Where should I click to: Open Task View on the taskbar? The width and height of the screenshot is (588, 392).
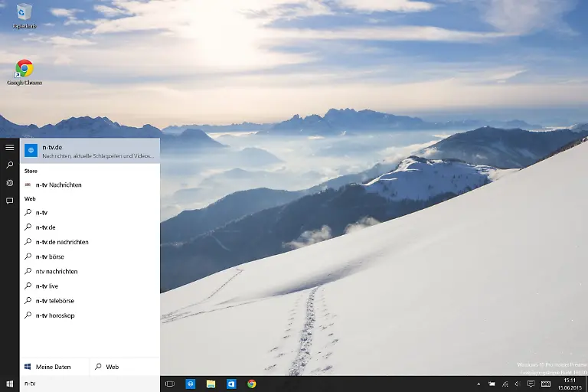tap(170, 384)
